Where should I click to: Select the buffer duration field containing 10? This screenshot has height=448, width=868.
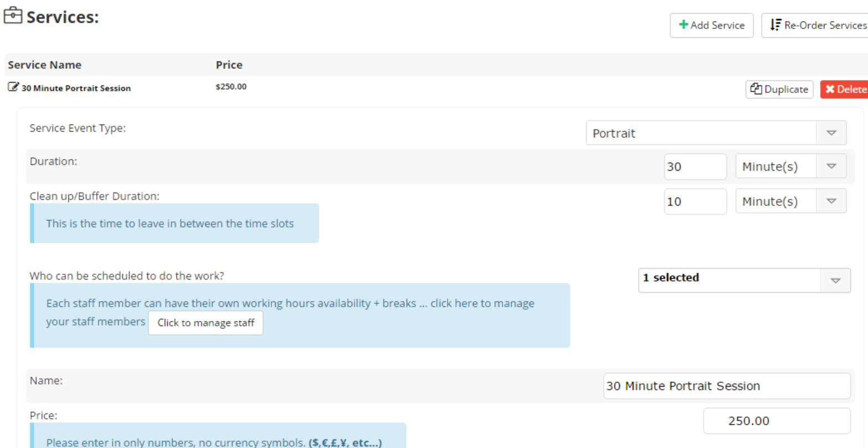[x=695, y=201]
